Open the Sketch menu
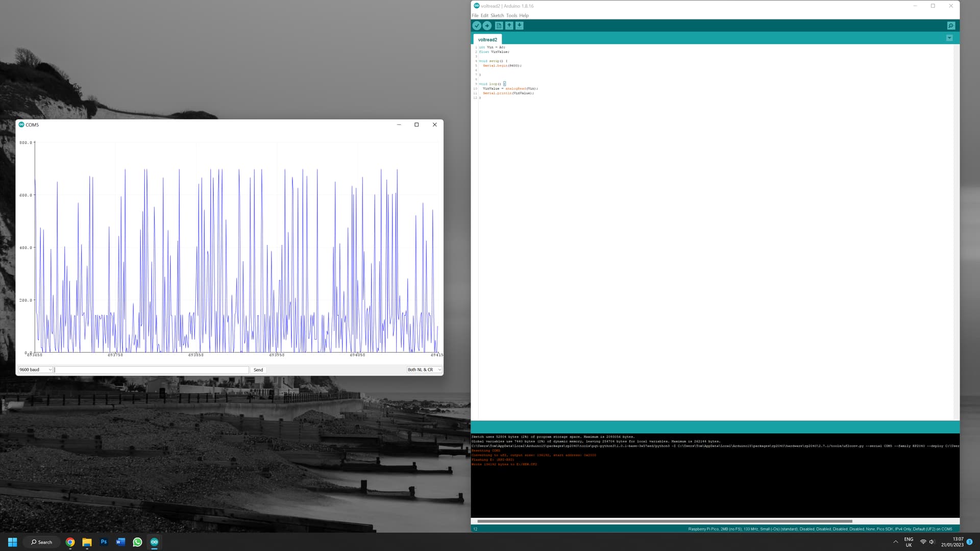The width and height of the screenshot is (980, 551). tap(497, 15)
